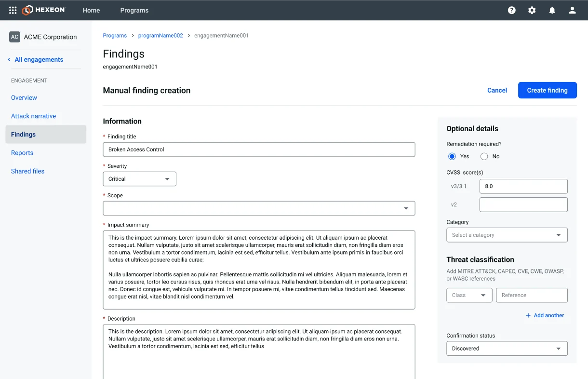Click the Cancel button
Screen dimensions: 588x379
[497, 90]
